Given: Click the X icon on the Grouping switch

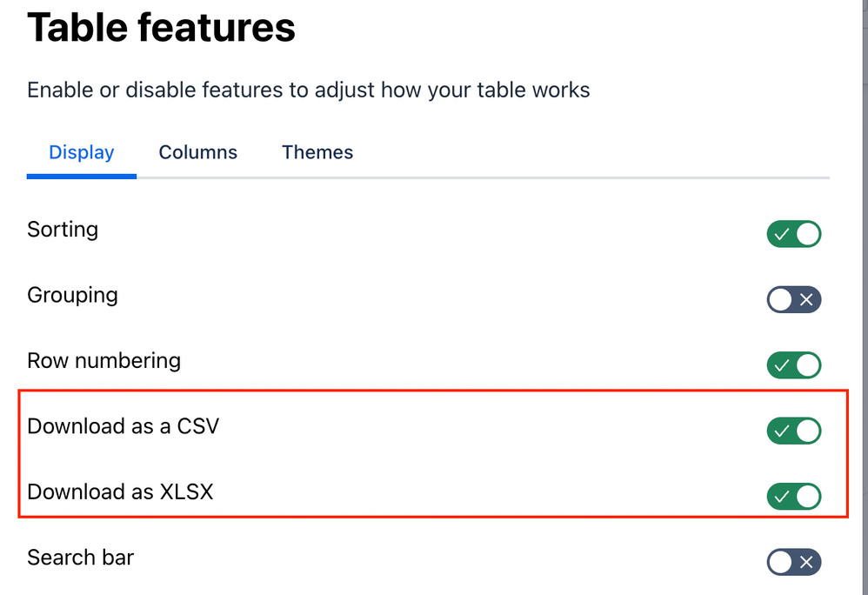Looking at the screenshot, I should point(806,300).
